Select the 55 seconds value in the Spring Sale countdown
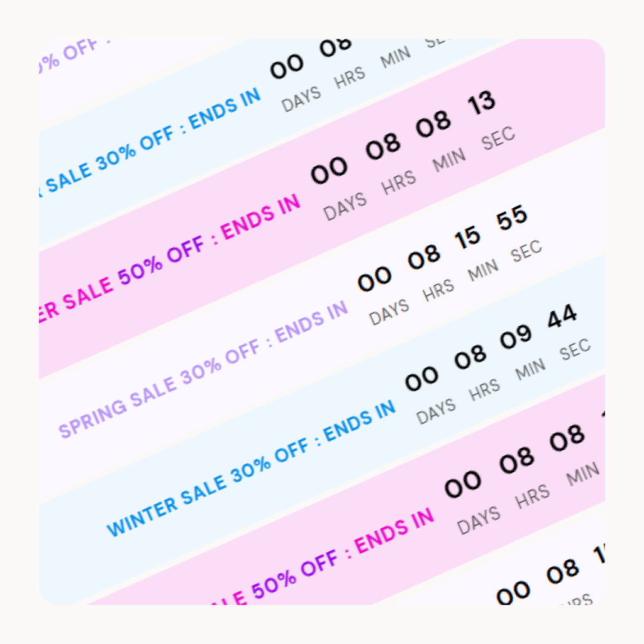The height and width of the screenshot is (644, 644). click(x=512, y=218)
